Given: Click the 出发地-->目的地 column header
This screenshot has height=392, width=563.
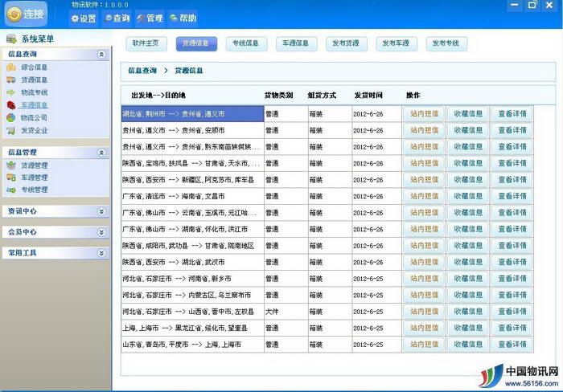Looking at the screenshot, I should tap(158, 96).
